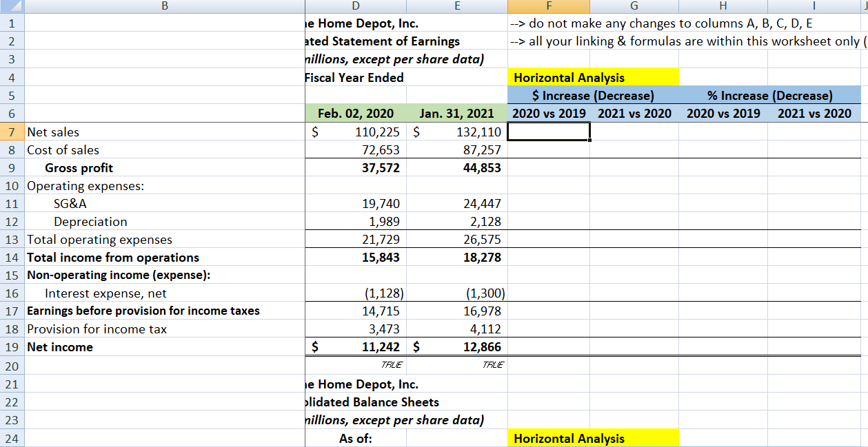Select the Feb. 02, 2020 header cell

355,114
